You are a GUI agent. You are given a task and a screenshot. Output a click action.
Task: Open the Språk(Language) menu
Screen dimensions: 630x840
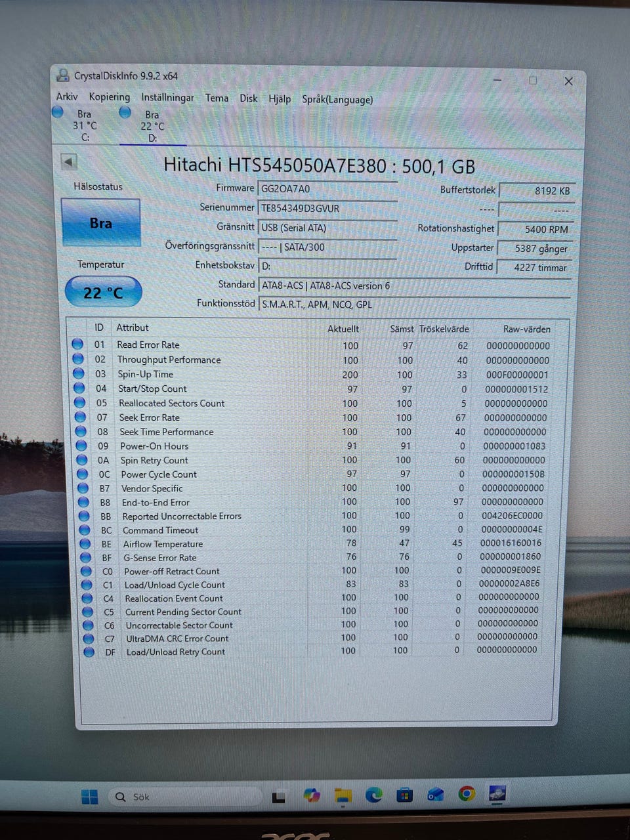point(337,100)
